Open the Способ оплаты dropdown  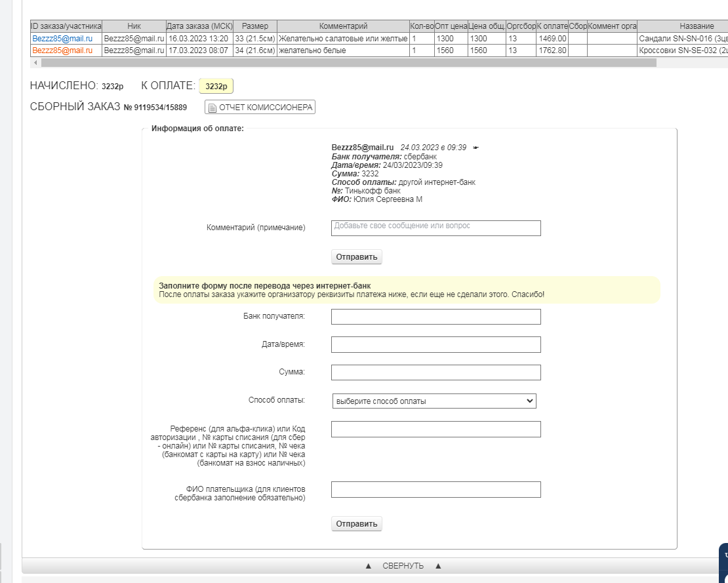point(434,401)
